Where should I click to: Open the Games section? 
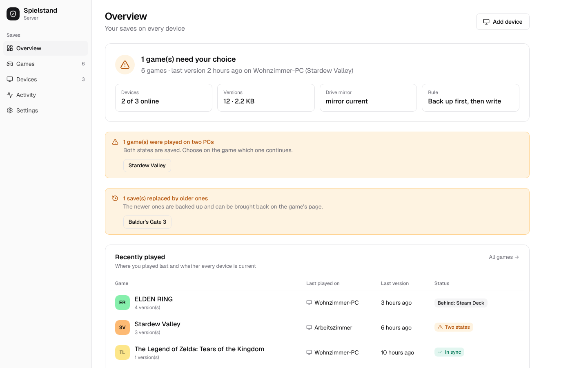[46, 64]
